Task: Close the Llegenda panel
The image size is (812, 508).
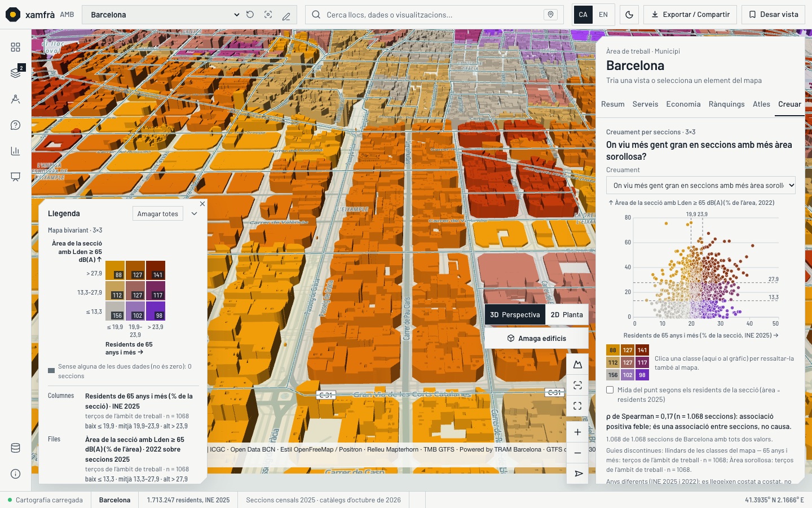Action: [202, 203]
